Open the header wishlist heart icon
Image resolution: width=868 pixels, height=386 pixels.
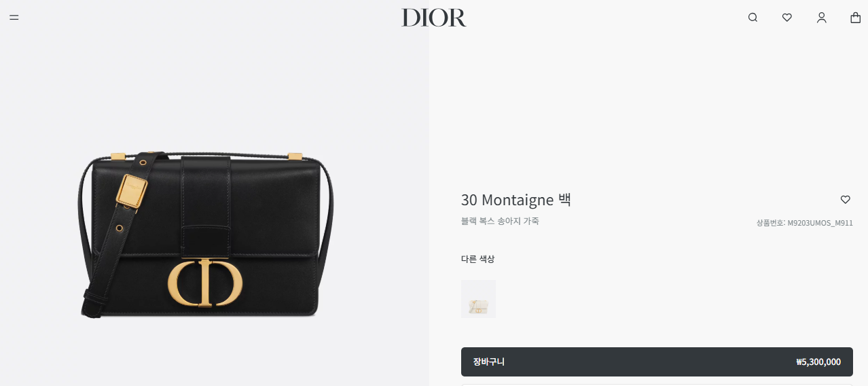click(786, 18)
